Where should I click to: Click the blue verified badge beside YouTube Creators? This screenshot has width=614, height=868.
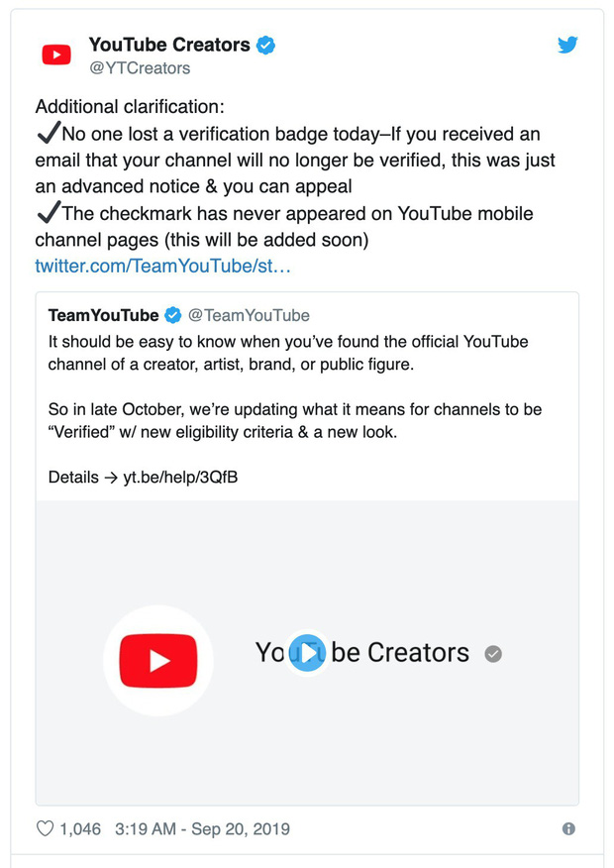(x=266, y=45)
